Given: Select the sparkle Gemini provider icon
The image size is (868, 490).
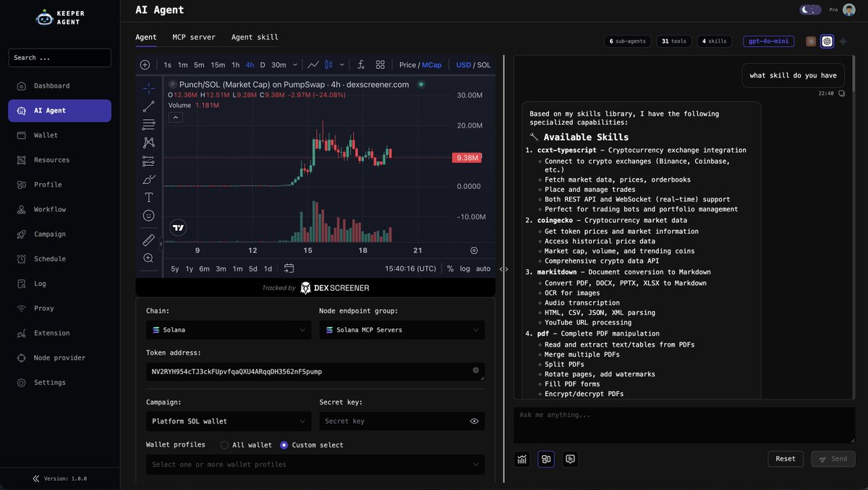Looking at the screenshot, I should pyautogui.click(x=843, y=41).
